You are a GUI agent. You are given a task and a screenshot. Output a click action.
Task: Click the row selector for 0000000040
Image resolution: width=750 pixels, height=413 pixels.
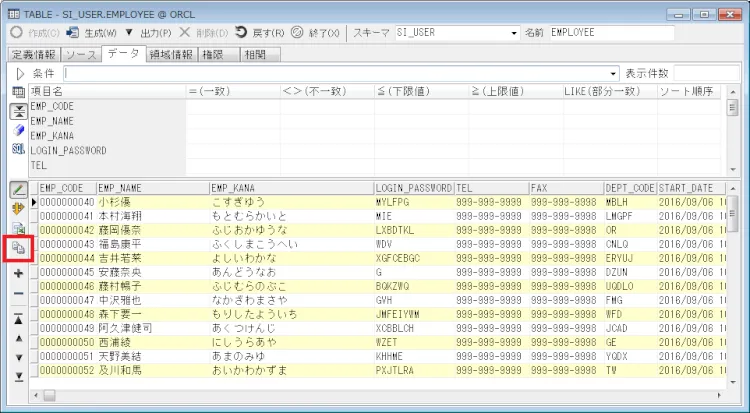(34, 202)
